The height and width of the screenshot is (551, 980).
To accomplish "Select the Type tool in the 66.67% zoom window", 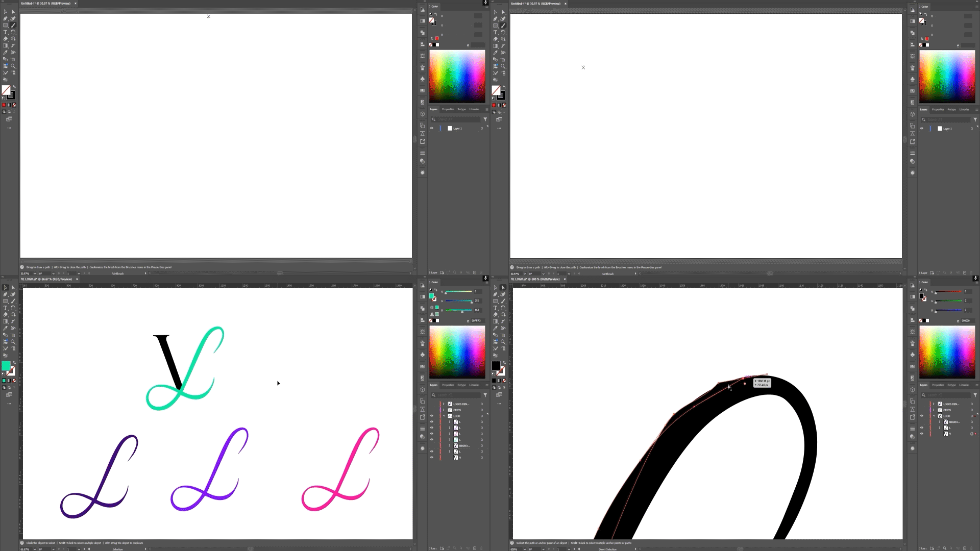I will (x=6, y=308).
